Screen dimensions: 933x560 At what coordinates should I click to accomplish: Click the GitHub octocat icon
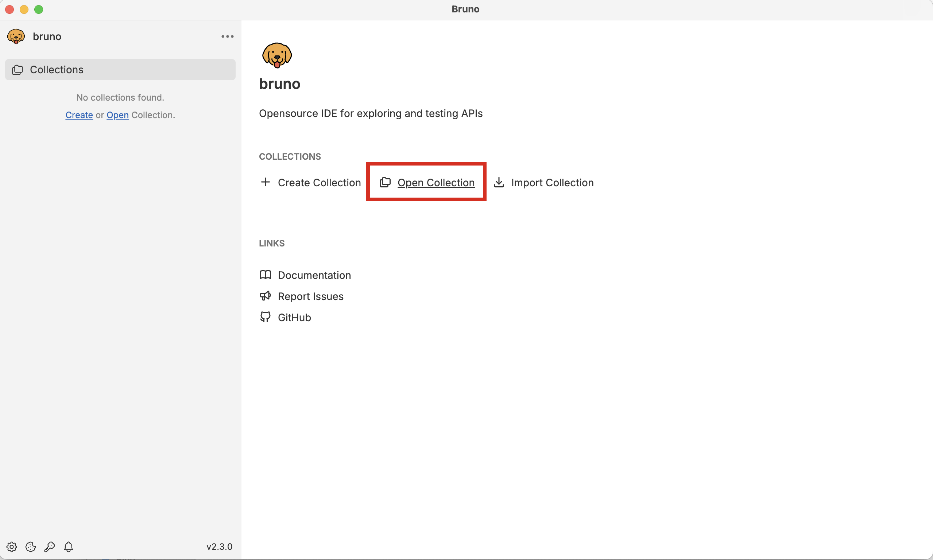[x=265, y=317]
